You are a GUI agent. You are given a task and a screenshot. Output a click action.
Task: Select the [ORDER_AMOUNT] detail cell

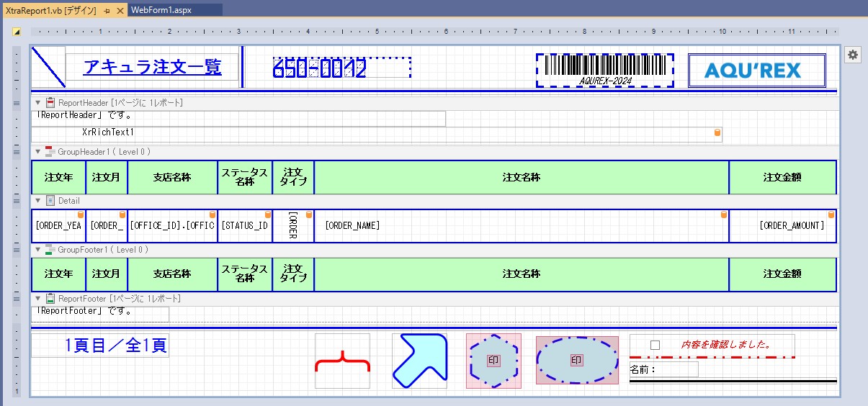point(783,226)
